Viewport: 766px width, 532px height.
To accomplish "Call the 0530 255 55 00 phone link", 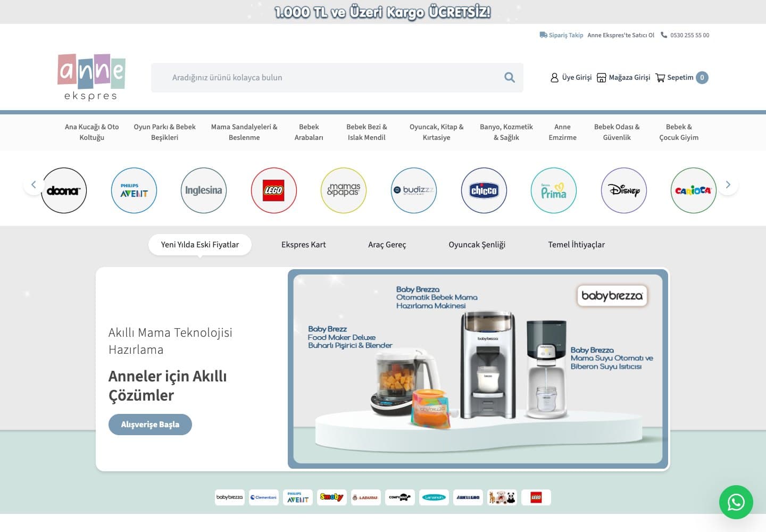I will 685,35.
